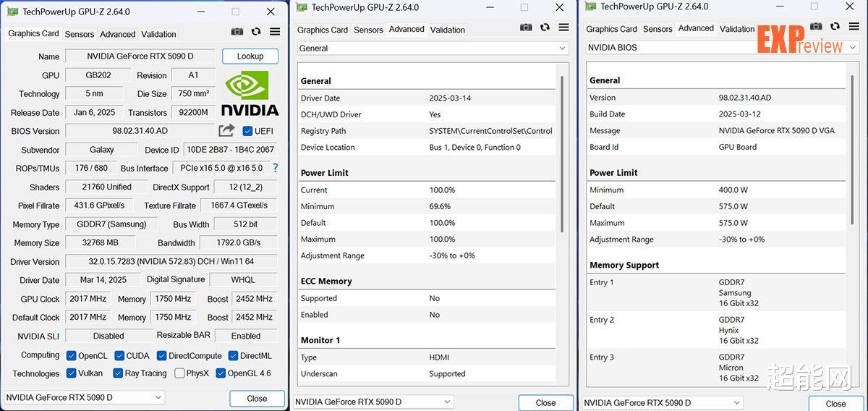This screenshot has height=411, width=868.
Task: Toggle the DirectCompute checkbox
Action: (x=162, y=355)
